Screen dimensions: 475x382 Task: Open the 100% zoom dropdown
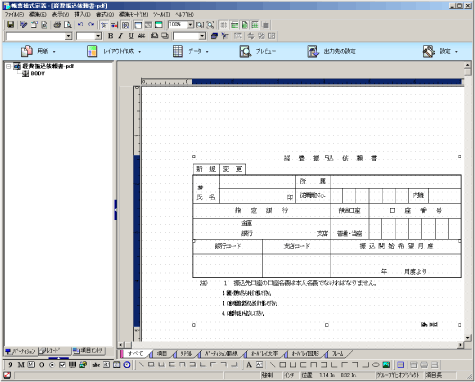190,25
